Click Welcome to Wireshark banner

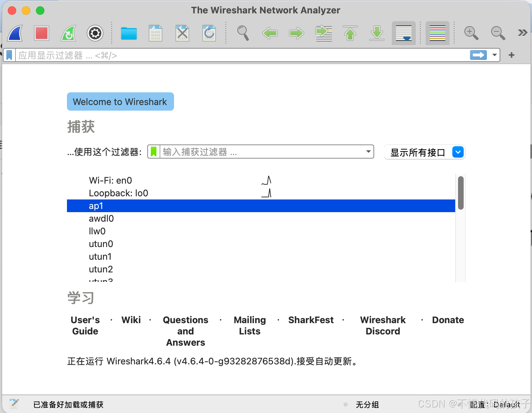pos(120,101)
